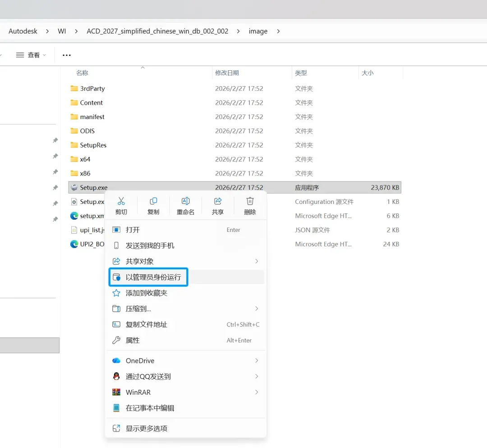The image size is (487, 448).
Task: Click the Cut (剪切) scissors icon
Action: tap(121, 201)
